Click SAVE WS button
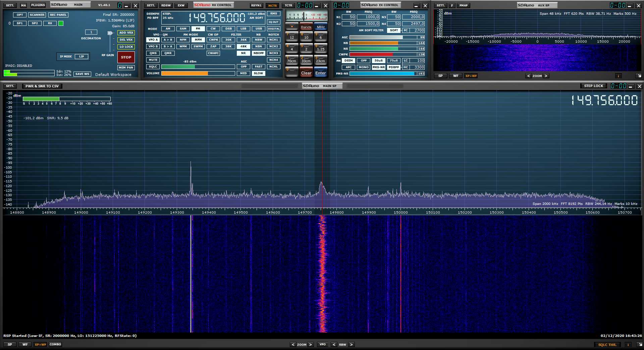Viewport: 644px width, 350px height. click(x=82, y=74)
